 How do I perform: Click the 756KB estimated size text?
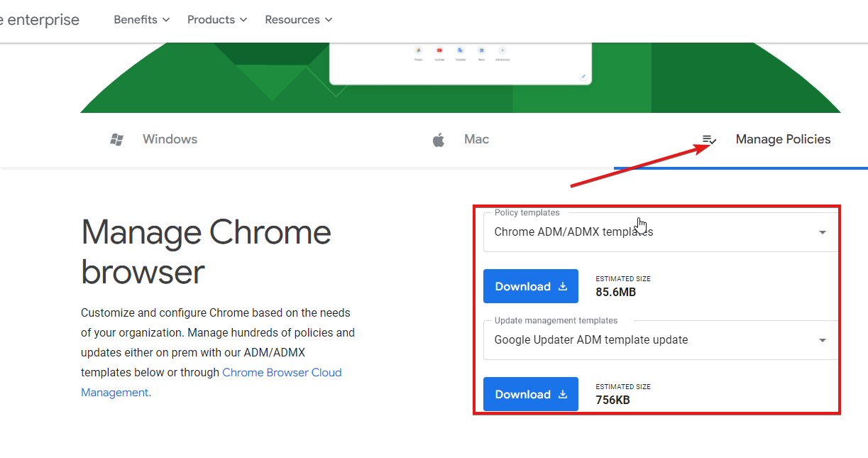[x=612, y=400]
